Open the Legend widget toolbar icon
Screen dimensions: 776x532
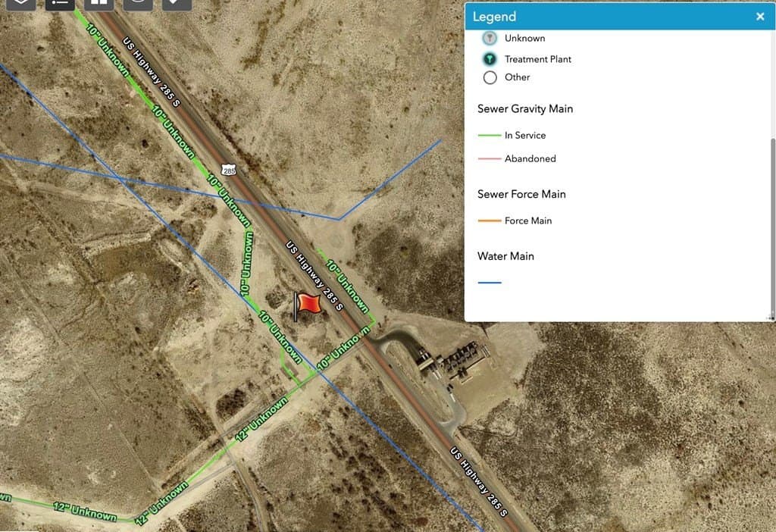59,5
